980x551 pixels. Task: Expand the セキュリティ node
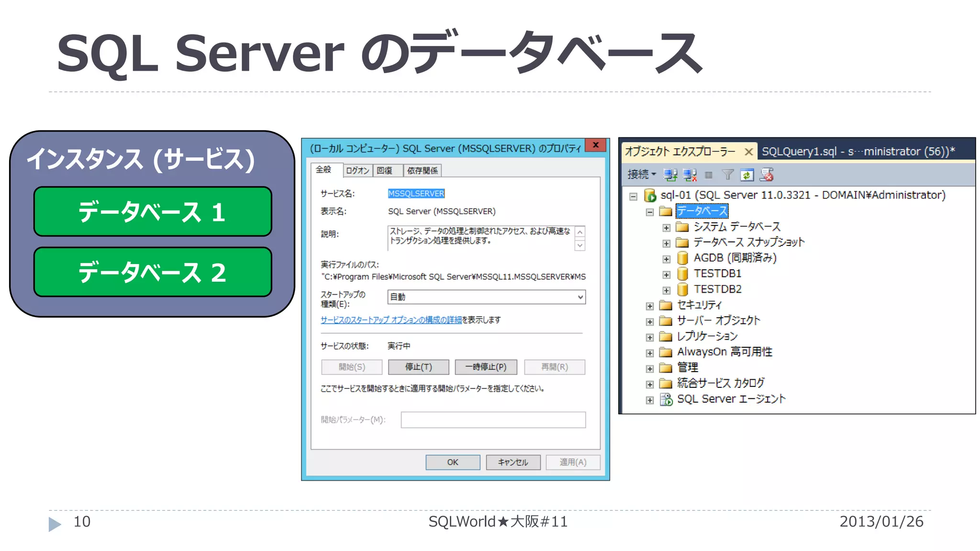coord(650,306)
